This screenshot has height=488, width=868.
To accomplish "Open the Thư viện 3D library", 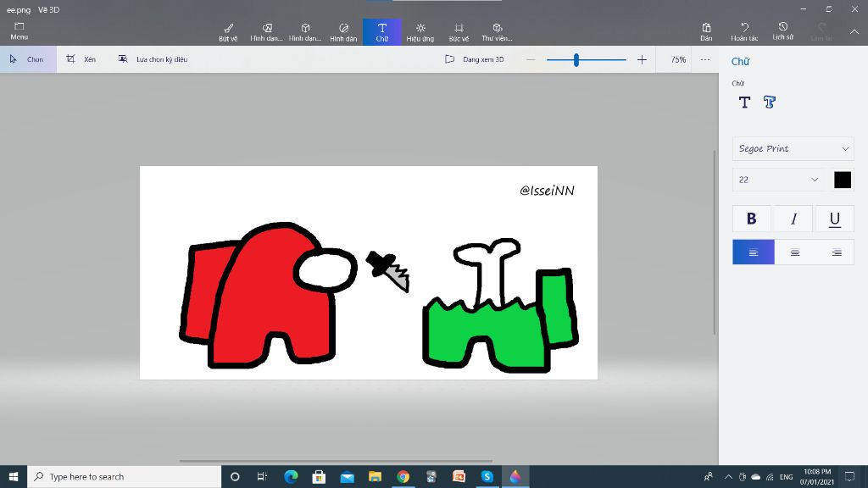I will pos(497,32).
